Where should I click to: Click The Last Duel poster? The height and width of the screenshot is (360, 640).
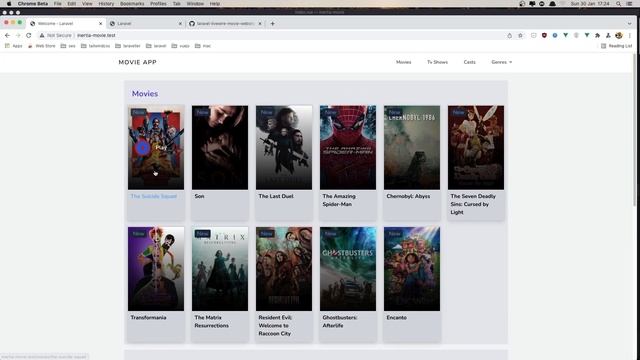(x=284, y=147)
